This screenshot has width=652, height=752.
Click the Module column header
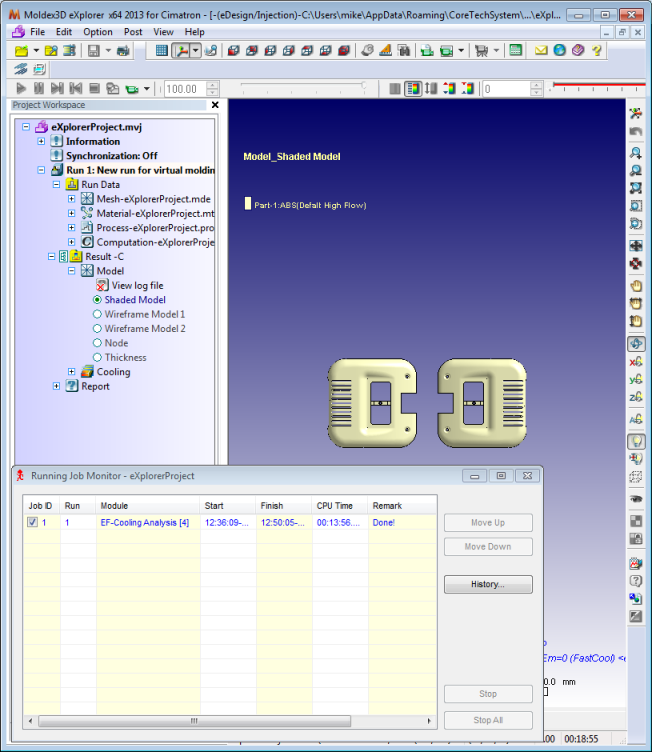coord(148,505)
